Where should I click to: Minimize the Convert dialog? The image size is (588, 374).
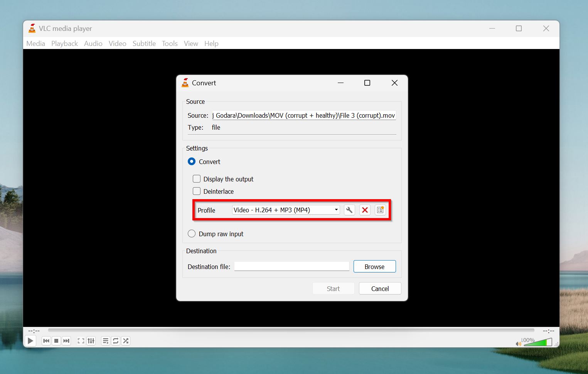340,83
